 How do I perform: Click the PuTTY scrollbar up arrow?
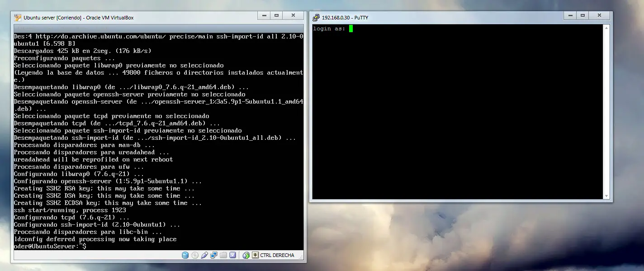606,28
